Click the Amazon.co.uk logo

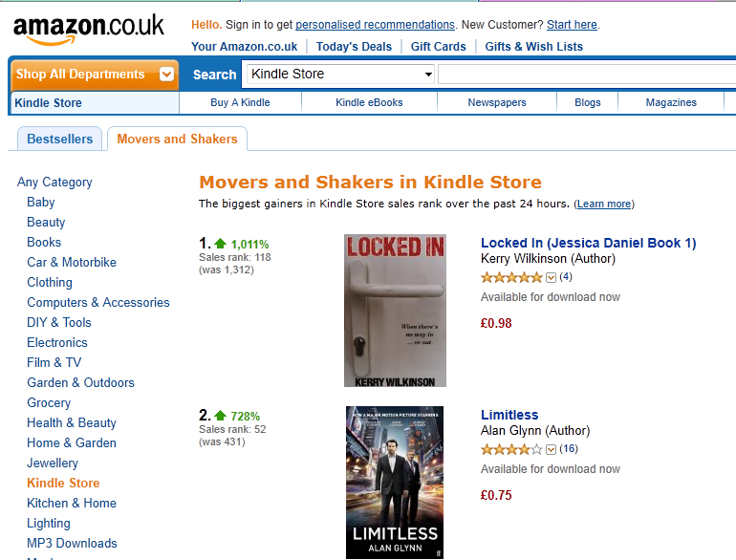[88, 29]
